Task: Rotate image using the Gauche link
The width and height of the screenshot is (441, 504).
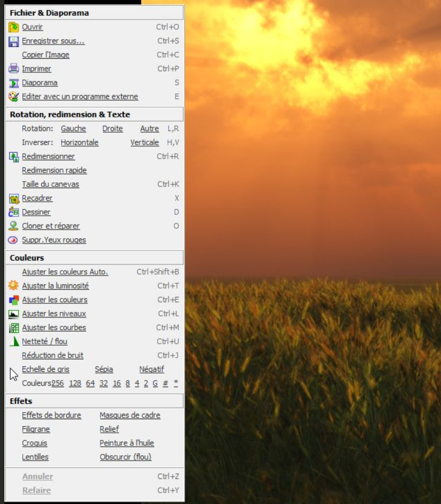Action: [73, 129]
